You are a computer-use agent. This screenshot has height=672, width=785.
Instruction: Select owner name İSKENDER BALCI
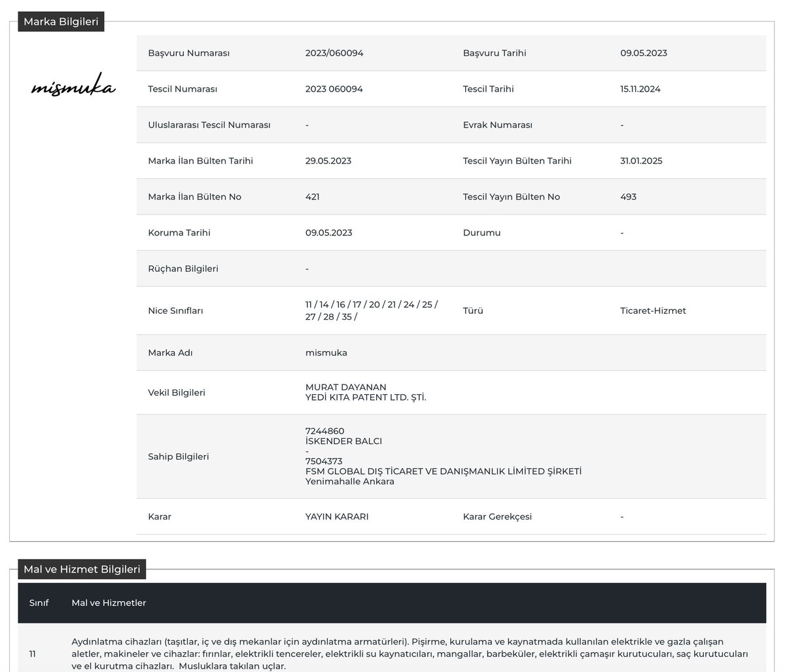343,441
